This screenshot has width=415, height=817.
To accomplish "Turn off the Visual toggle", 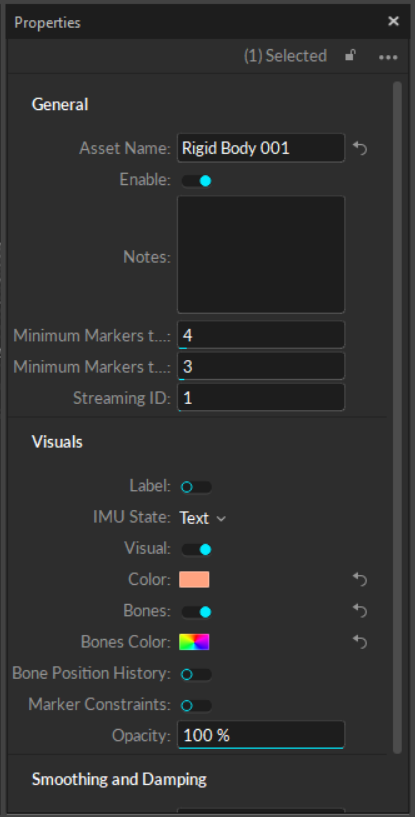I will point(197,549).
